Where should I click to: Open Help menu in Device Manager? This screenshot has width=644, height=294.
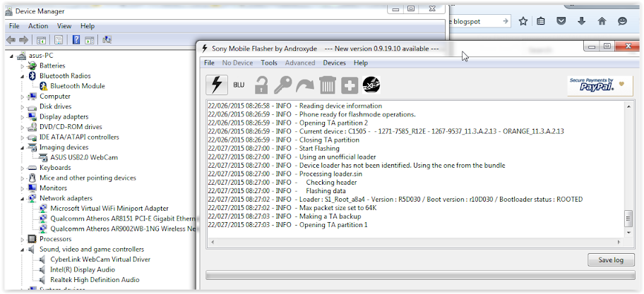point(88,26)
